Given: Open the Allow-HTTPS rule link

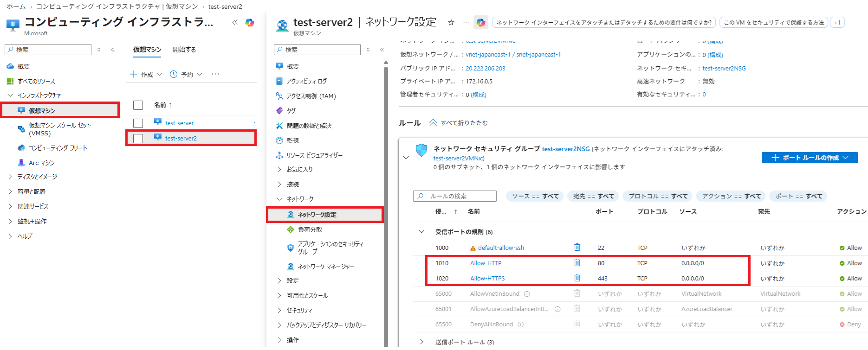Looking at the screenshot, I should tap(487, 278).
